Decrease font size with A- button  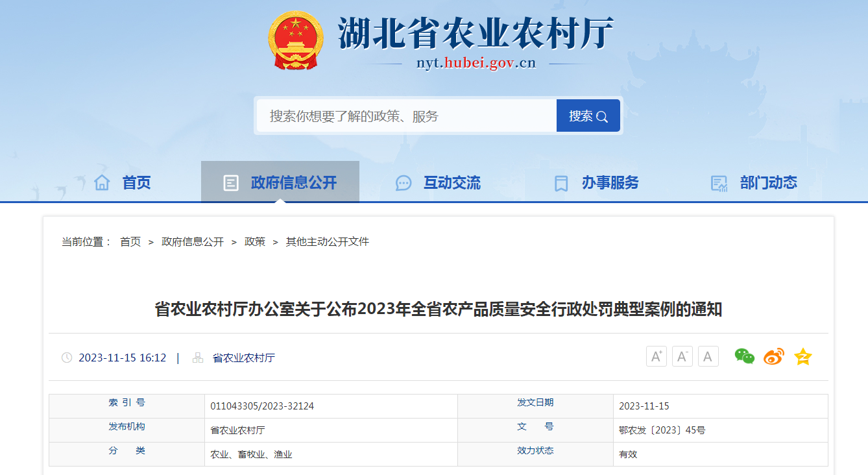[682, 356]
